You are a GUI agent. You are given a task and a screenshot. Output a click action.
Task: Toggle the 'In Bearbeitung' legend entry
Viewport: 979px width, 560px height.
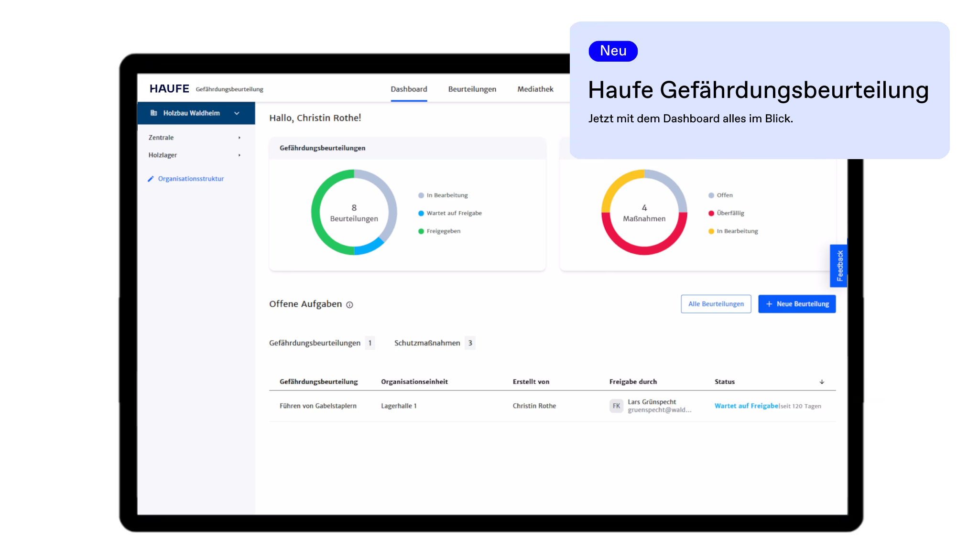coord(447,195)
